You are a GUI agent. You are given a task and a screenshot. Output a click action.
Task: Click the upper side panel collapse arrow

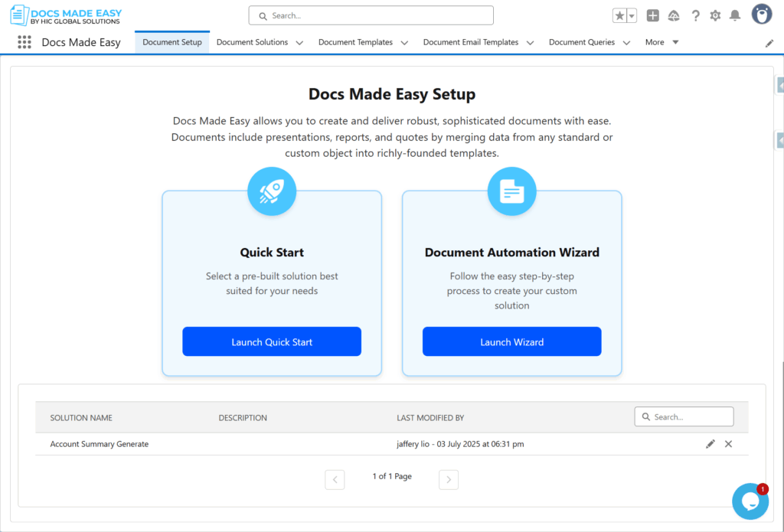[x=779, y=86]
